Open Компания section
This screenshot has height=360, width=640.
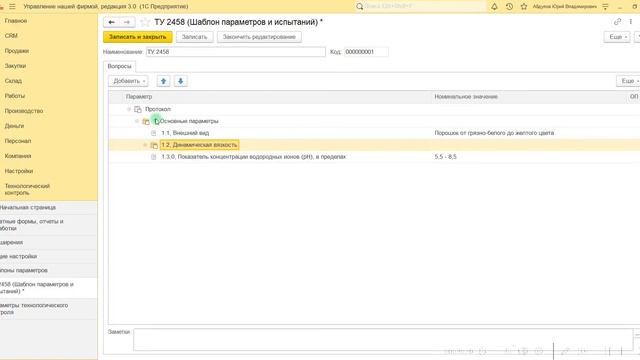coord(18,156)
